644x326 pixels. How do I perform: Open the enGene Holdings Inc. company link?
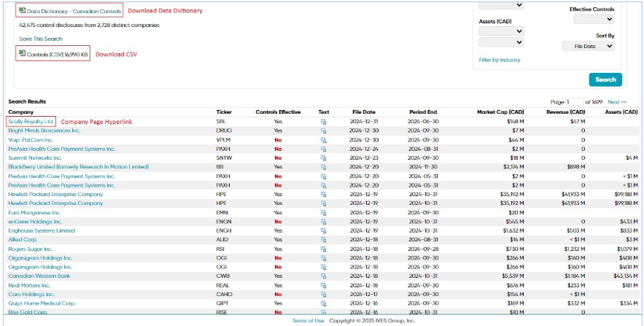pyautogui.click(x=35, y=222)
